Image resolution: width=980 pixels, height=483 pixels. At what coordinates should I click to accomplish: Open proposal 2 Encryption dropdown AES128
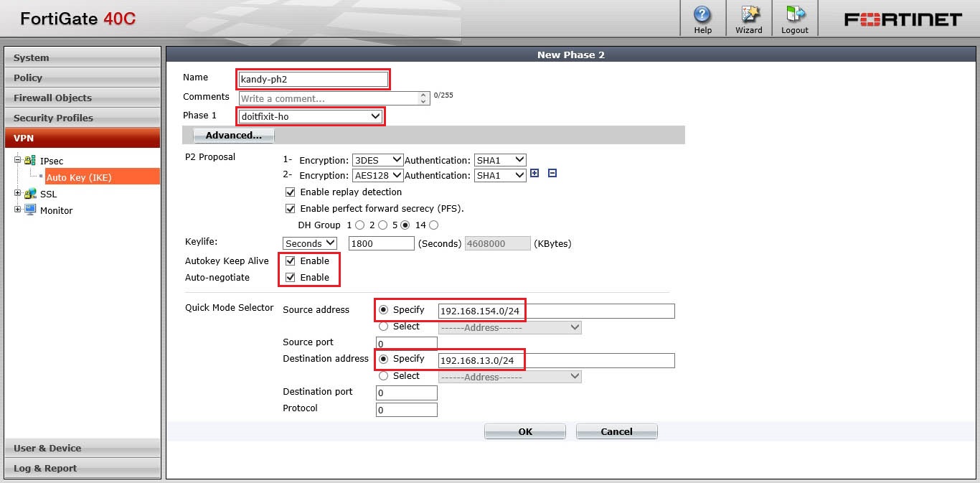[377, 175]
